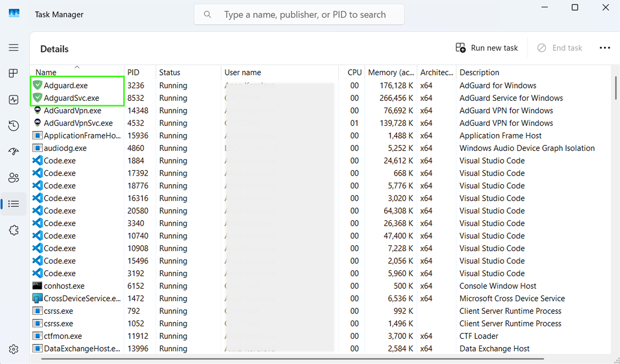Screen dimensions: 620x364
Task: Click the Adguard.exe shield icon
Action: [37, 85]
